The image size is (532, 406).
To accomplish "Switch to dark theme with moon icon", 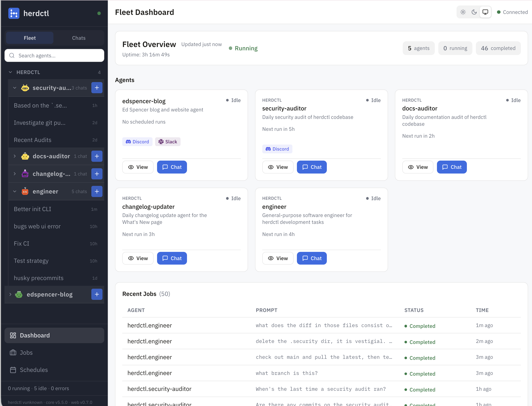I will [x=474, y=12].
